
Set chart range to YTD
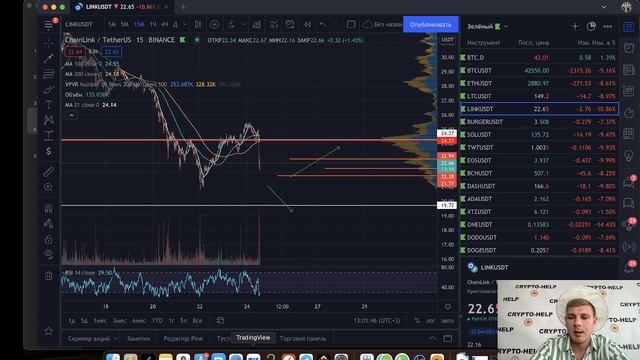tap(157, 321)
